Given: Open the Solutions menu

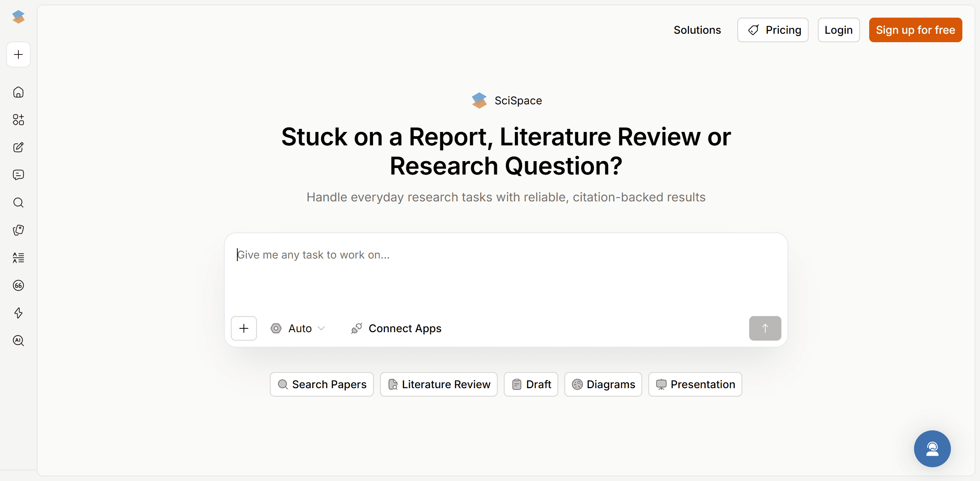Looking at the screenshot, I should tap(697, 30).
